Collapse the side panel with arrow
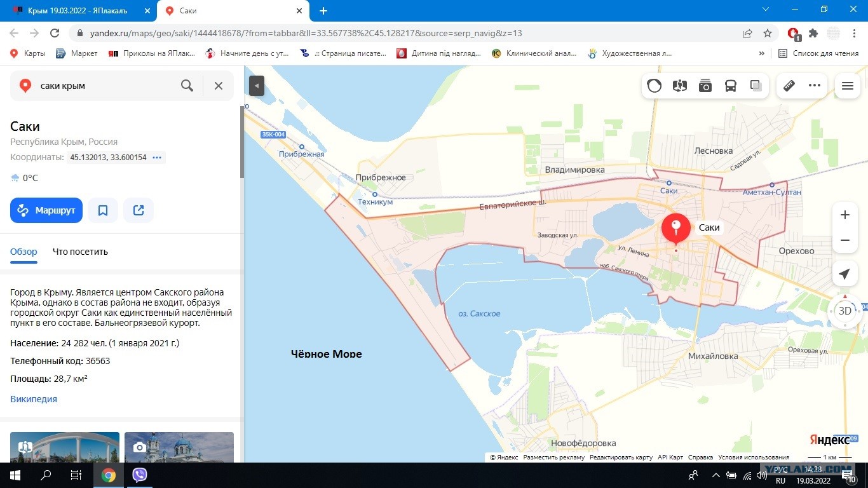The height and width of the screenshot is (488, 868). (257, 86)
